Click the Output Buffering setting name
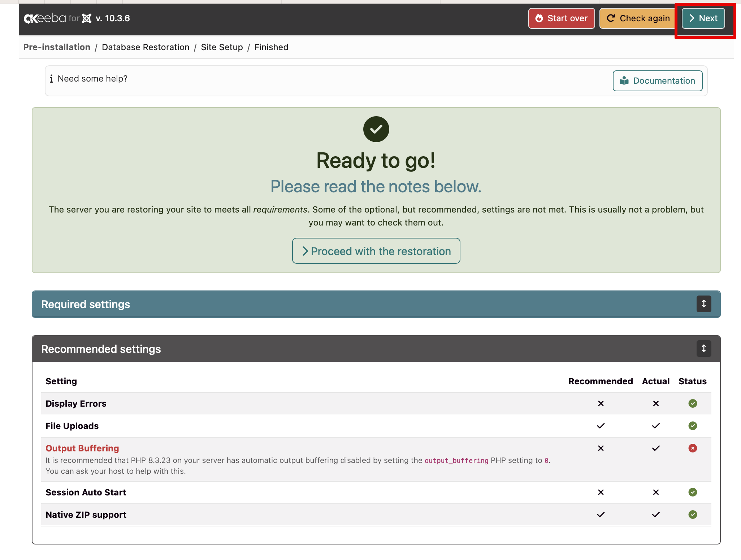This screenshot has height=560, width=741. [x=82, y=448]
